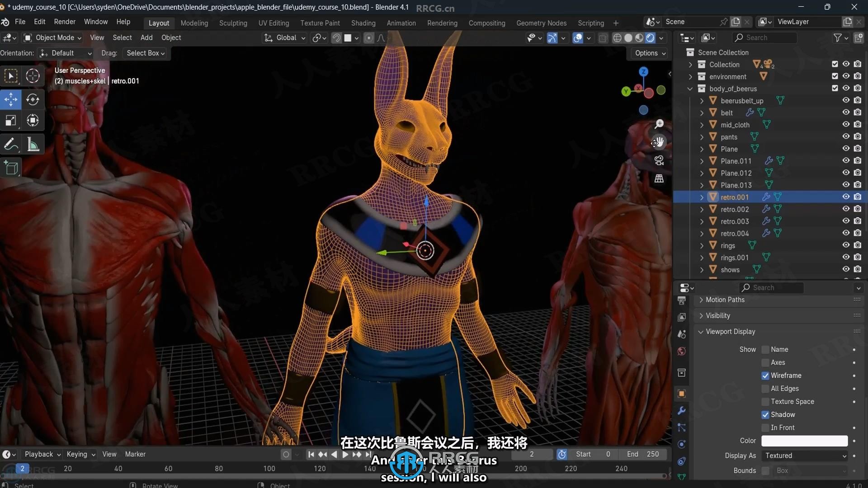Viewport: 868px width, 488px height.
Task: Toggle proportional editing icon
Action: [x=369, y=38]
